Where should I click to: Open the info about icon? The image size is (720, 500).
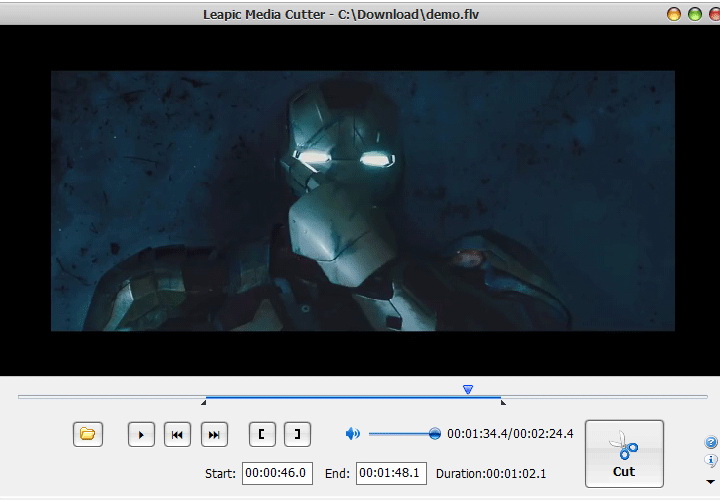point(710,461)
